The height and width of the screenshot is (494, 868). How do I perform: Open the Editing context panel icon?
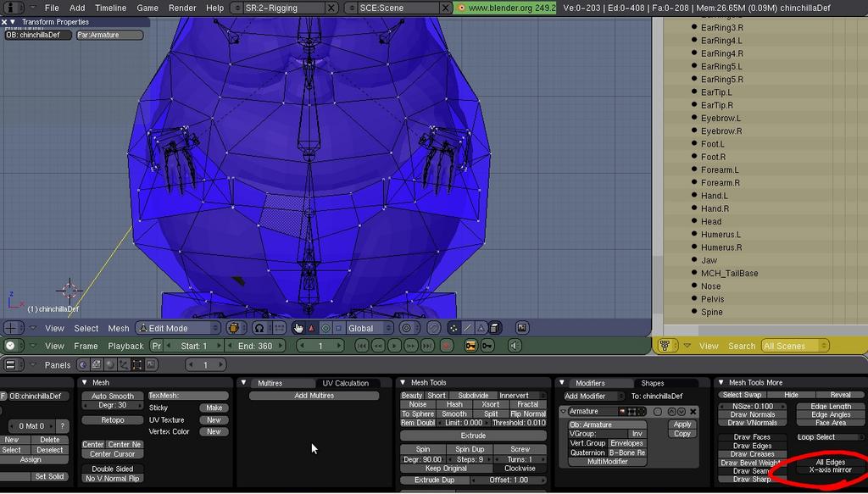tap(136, 364)
